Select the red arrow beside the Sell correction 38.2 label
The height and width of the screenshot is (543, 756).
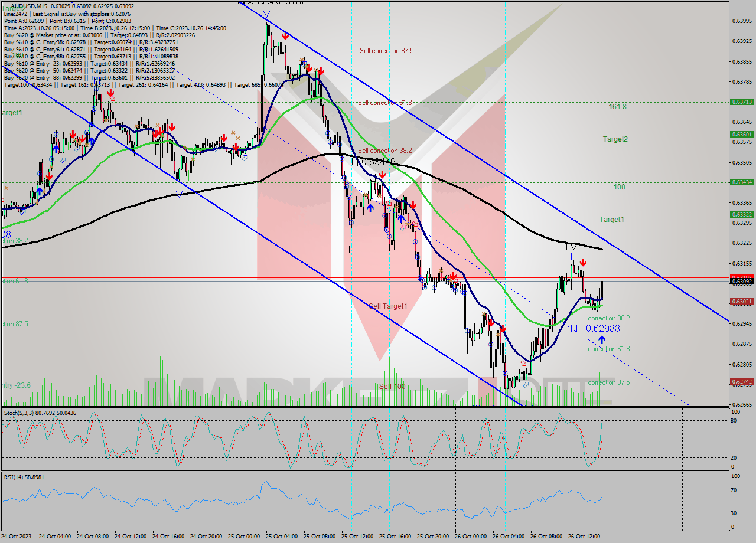pyautogui.click(x=383, y=174)
